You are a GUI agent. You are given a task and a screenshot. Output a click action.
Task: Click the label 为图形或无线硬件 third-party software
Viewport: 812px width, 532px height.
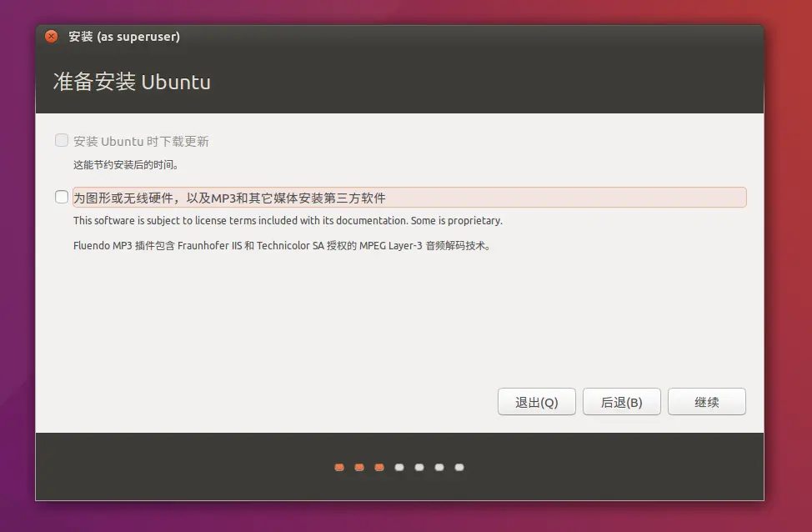(229, 198)
